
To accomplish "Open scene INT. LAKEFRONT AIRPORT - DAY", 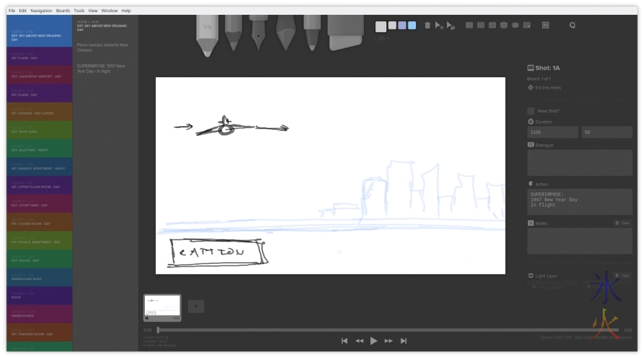I will point(39,75).
